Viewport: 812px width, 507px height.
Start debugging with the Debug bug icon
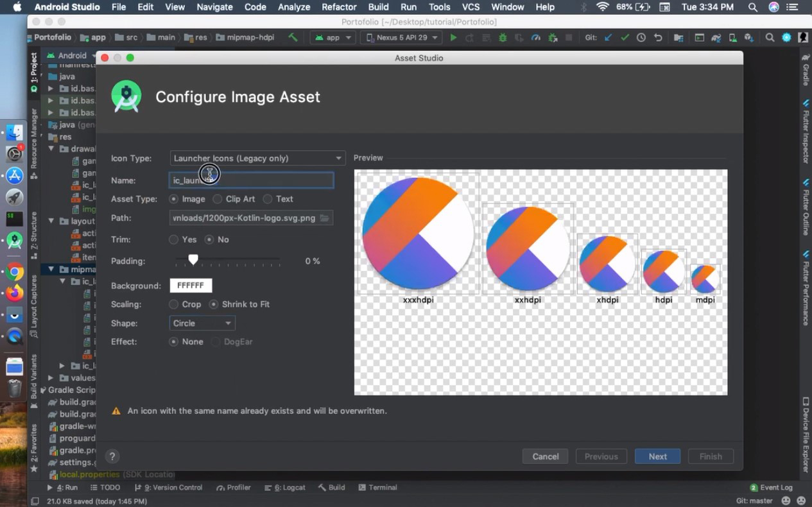501,37
